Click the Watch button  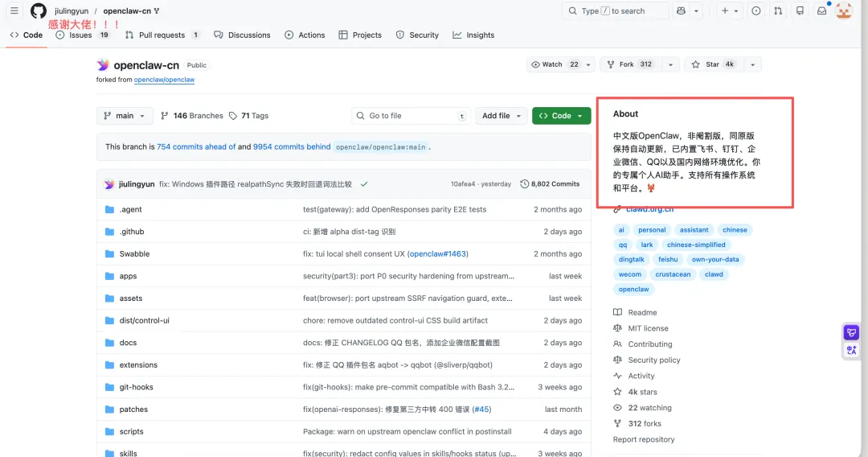pyautogui.click(x=554, y=64)
